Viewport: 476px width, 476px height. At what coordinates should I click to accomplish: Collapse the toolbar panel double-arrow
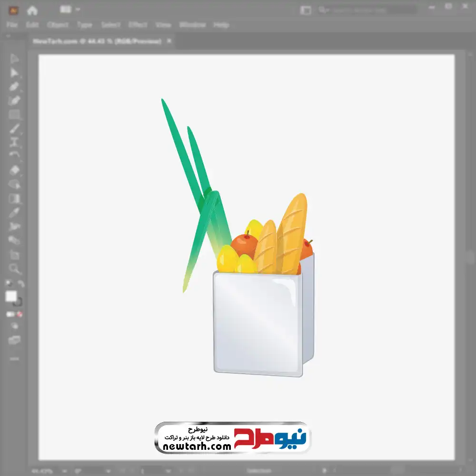[8, 36]
